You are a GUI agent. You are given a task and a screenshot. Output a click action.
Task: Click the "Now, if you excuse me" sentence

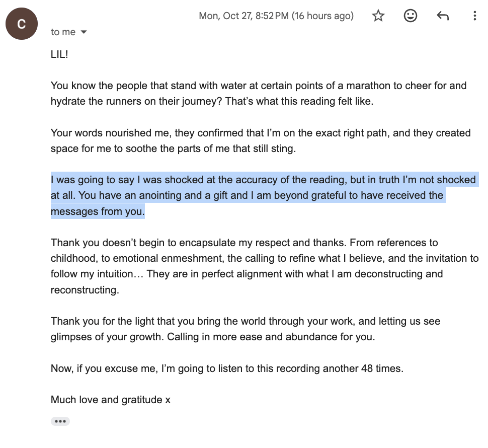(226, 368)
